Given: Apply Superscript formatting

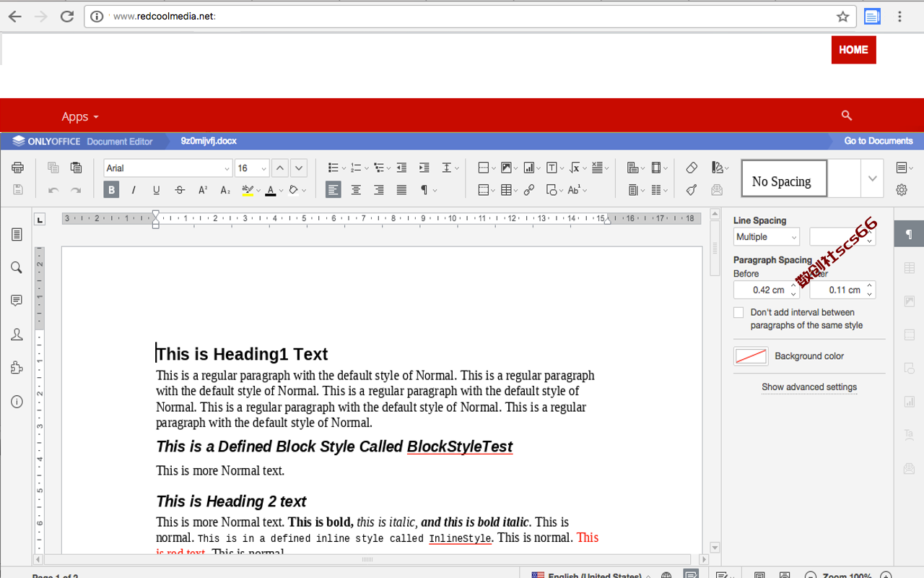Looking at the screenshot, I should coord(203,190).
